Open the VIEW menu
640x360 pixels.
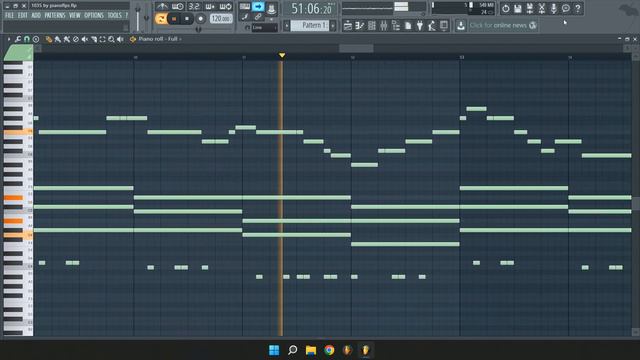coord(75,16)
